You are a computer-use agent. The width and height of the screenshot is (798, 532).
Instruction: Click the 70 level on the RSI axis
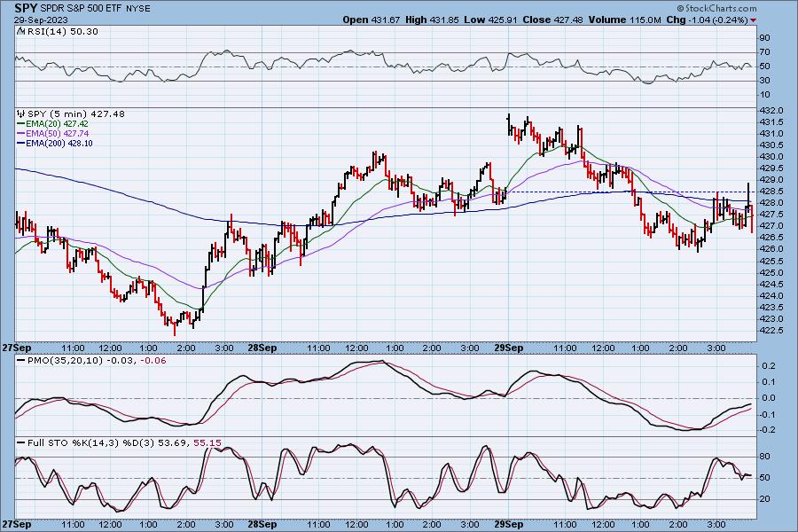[764, 52]
